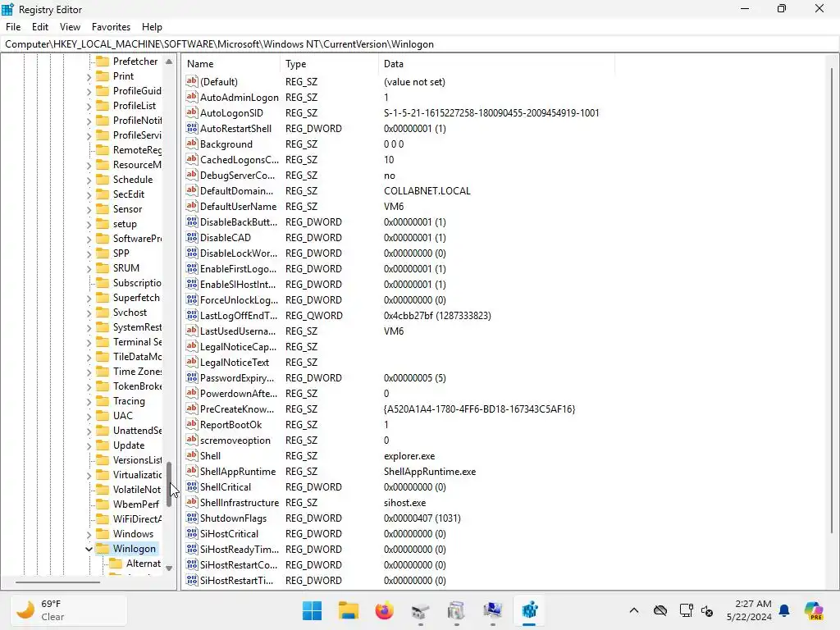840x630 pixels.
Task: Click the Data column header
Action: click(x=496, y=64)
